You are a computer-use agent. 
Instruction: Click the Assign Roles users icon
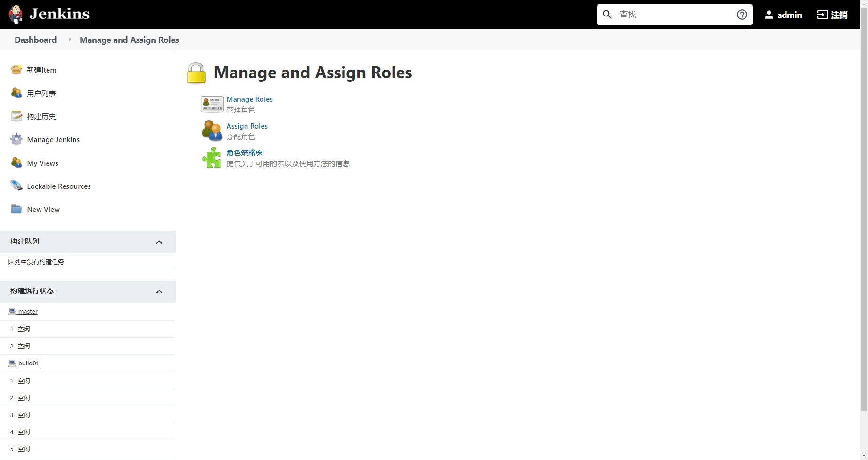pyautogui.click(x=212, y=130)
